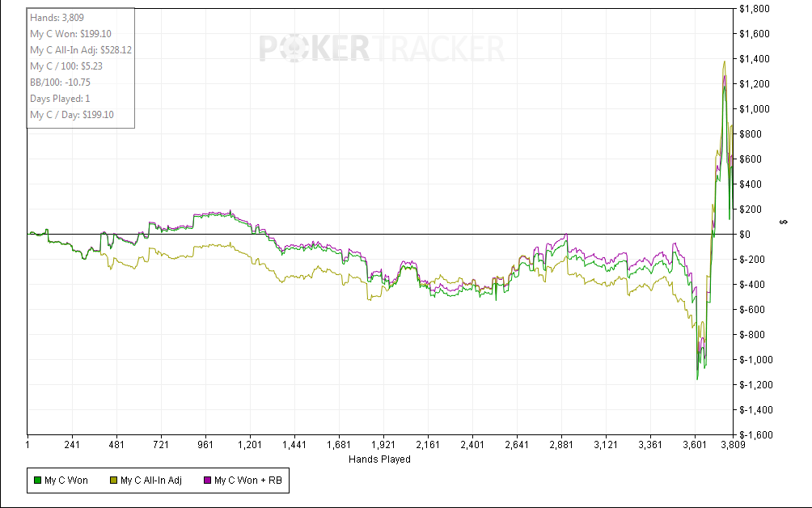Select the 'My C All-In Adj' legend label
The height and width of the screenshot is (508, 812).
[x=151, y=480]
